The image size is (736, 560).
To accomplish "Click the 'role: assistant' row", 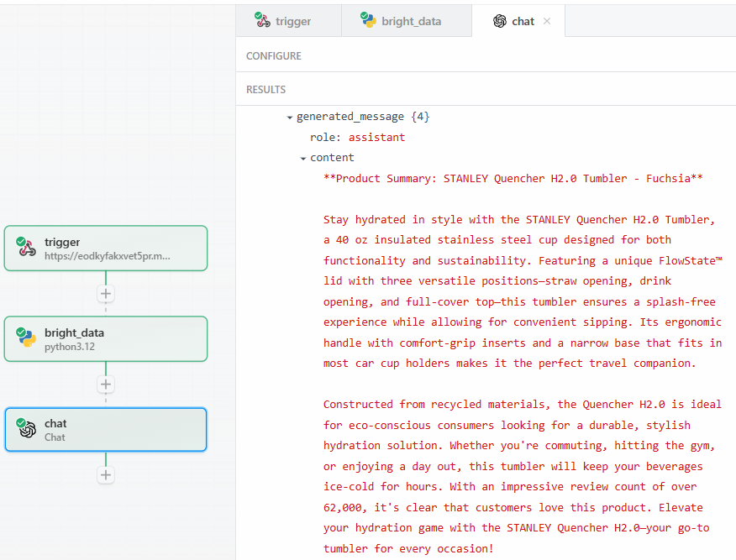I will click(357, 138).
